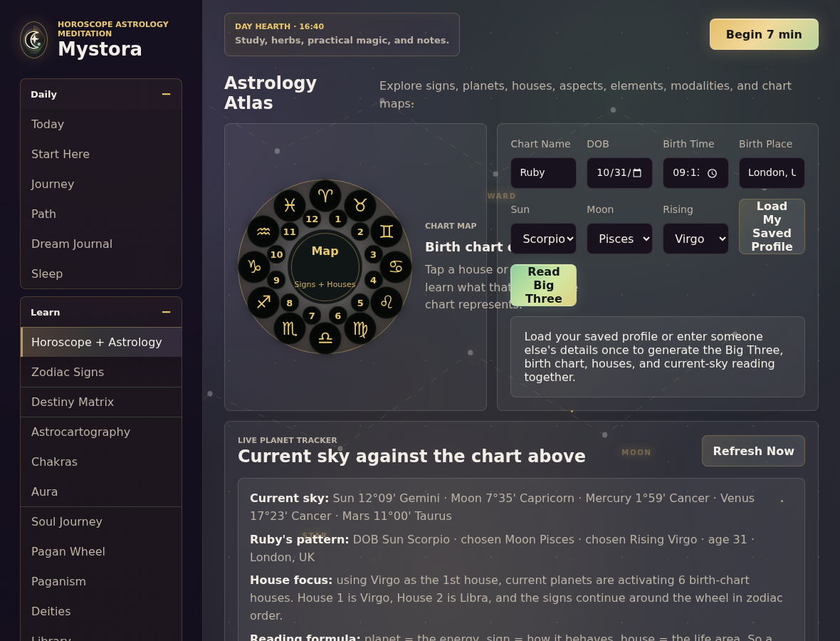Select house 6 on the chart wheel

(x=337, y=316)
